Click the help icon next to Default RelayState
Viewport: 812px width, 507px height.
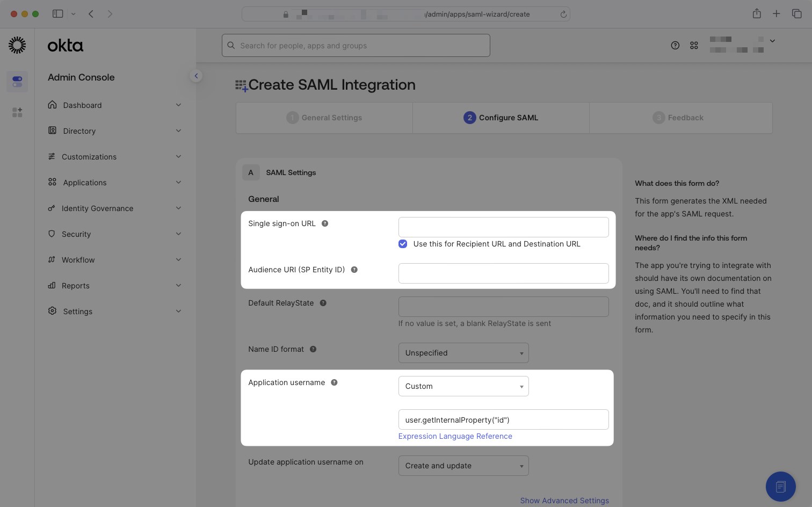pos(323,303)
